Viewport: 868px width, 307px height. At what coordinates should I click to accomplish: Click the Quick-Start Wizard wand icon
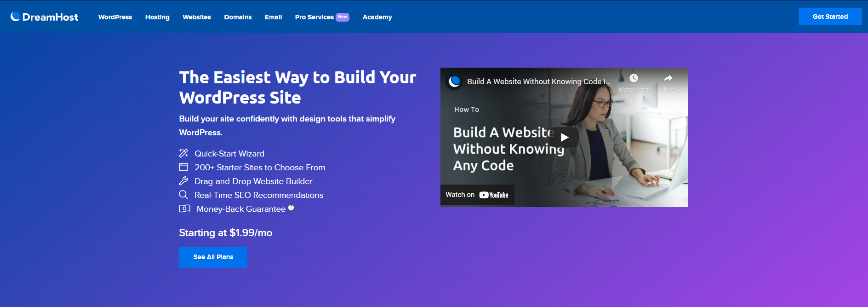183,153
